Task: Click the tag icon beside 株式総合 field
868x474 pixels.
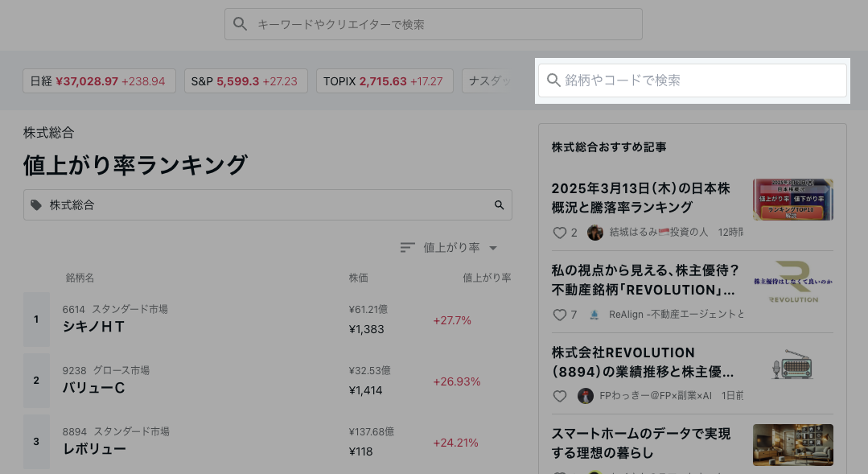Action: click(x=36, y=205)
